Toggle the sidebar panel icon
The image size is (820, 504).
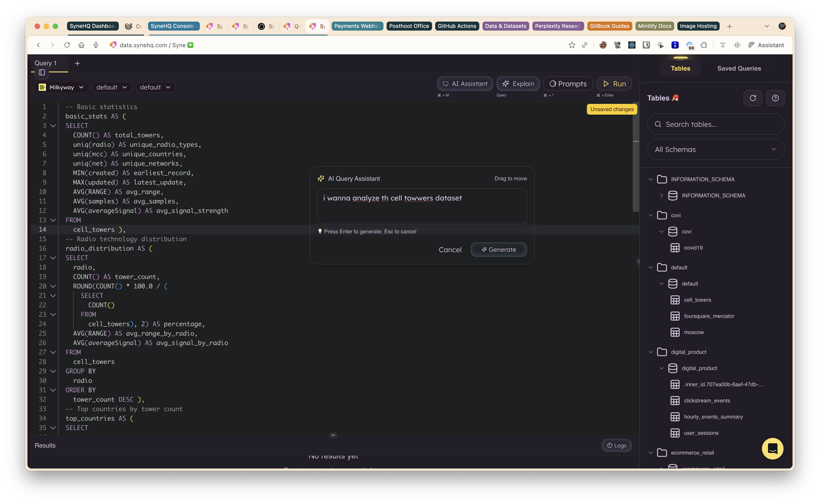(x=42, y=72)
